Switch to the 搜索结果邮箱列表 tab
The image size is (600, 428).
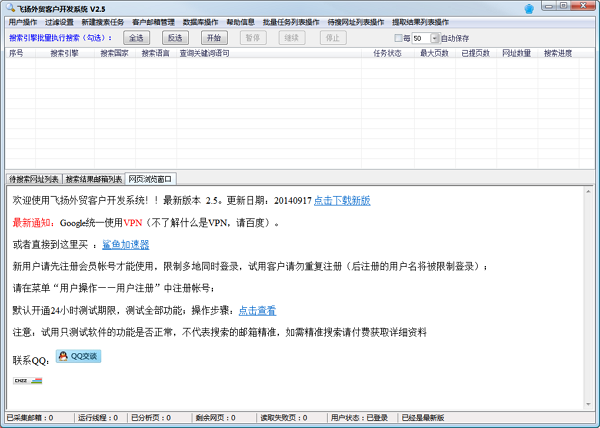click(93, 179)
